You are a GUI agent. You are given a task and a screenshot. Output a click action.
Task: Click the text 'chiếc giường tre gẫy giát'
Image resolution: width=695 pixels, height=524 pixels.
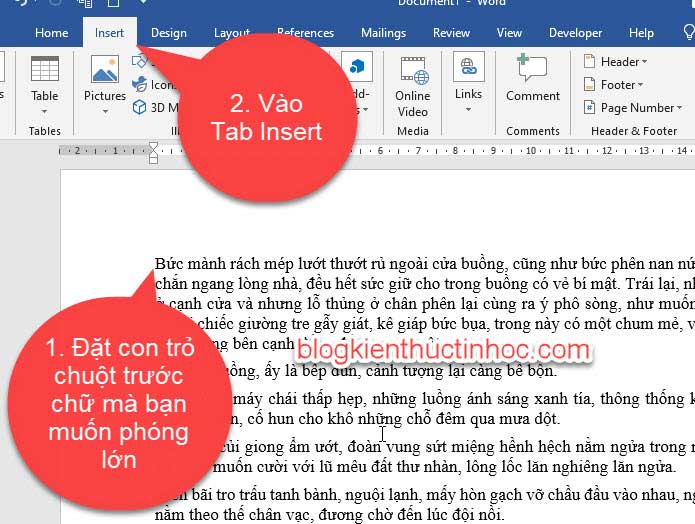coord(283,325)
